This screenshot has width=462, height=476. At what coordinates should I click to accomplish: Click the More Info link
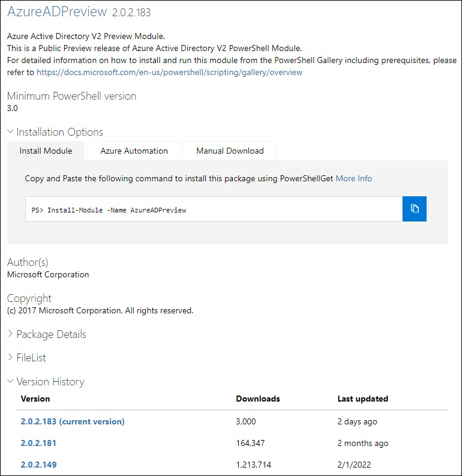pos(353,178)
